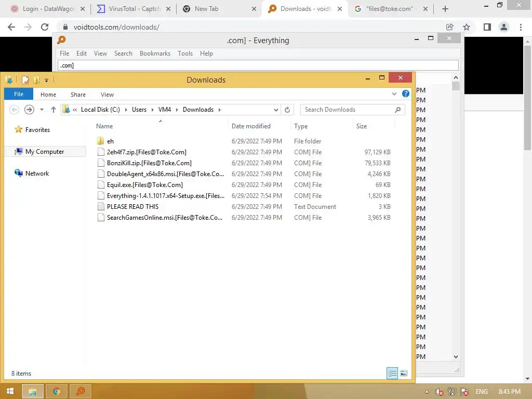Reload the page in Chrome
The height and width of the screenshot is (399, 532).
(45, 27)
